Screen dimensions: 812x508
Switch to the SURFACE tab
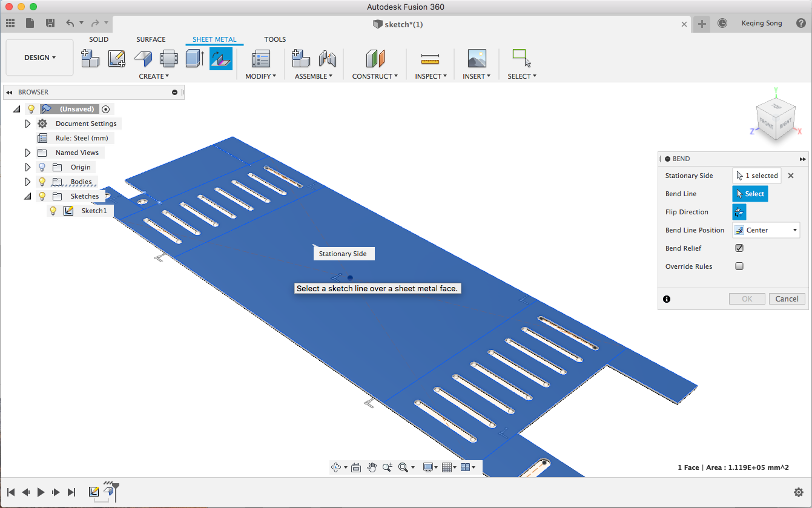[x=151, y=39]
